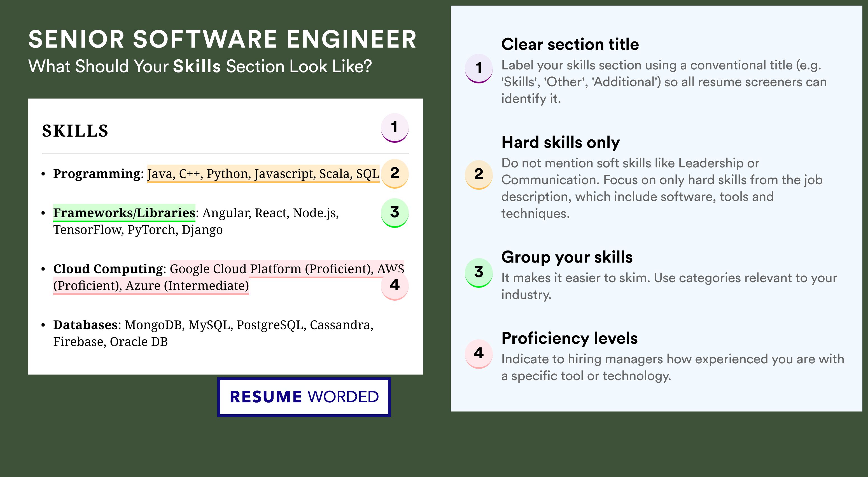Click the green number 3 badge in resume
This screenshot has width=868, height=477.
pyautogui.click(x=395, y=213)
